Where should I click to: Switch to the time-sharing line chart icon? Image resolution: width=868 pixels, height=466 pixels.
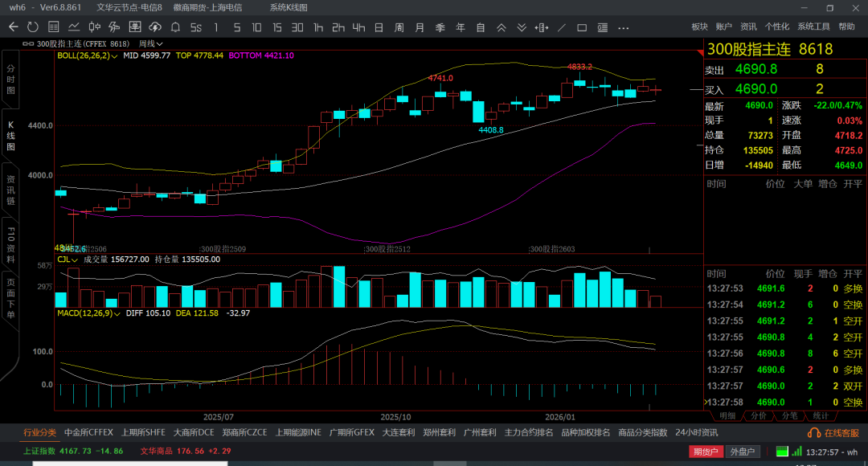pos(75,27)
